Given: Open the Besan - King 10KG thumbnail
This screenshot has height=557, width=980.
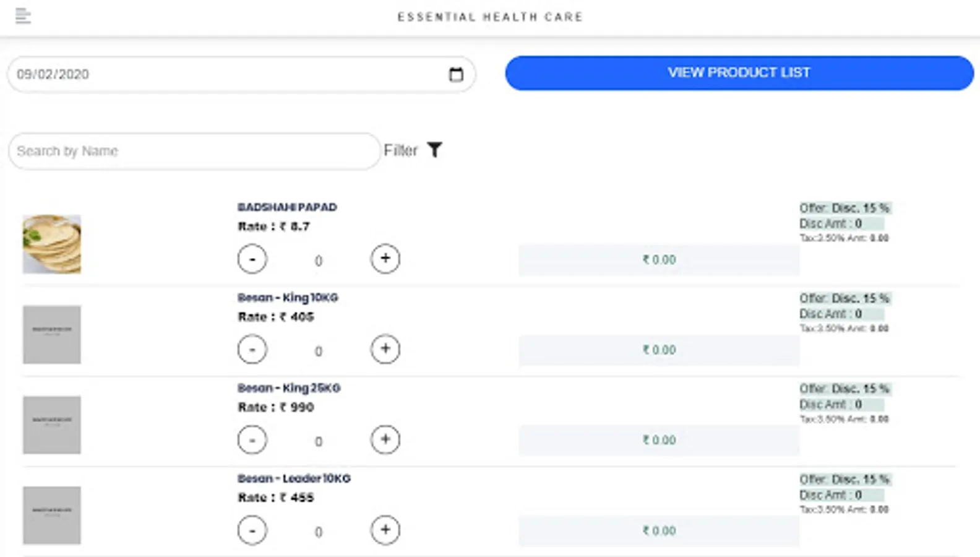Looking at the screenshot, I should click(x=52, y=334).
